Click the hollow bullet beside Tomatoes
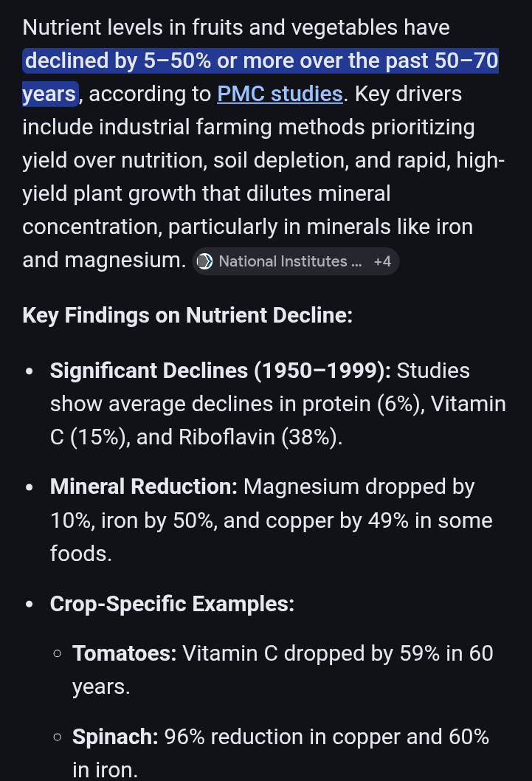The image size is (532, 781). pyautogui.click(x=58, y=654)
